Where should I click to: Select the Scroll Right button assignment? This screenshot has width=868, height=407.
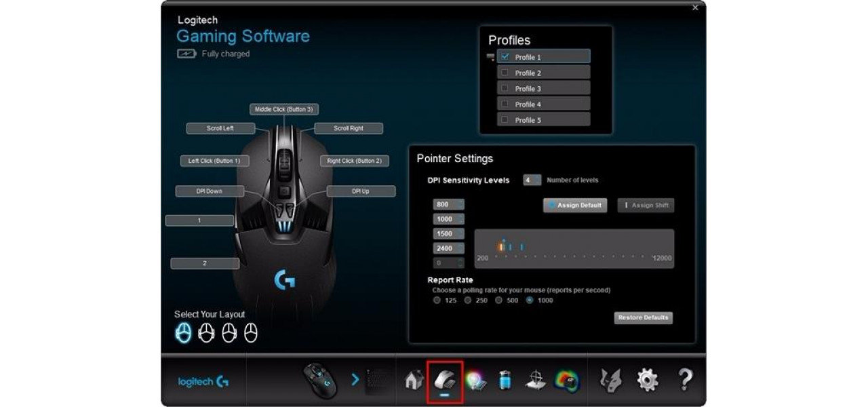click(349, 128)
